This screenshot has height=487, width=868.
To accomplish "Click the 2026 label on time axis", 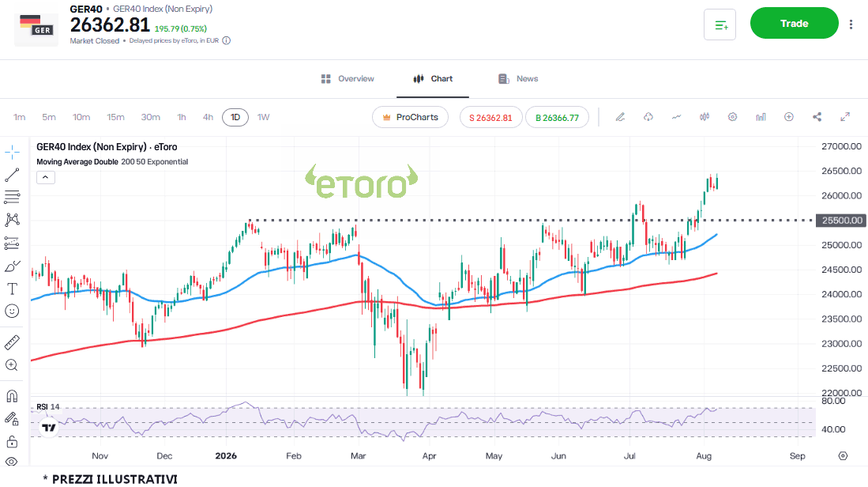I will tap(226, 456).
